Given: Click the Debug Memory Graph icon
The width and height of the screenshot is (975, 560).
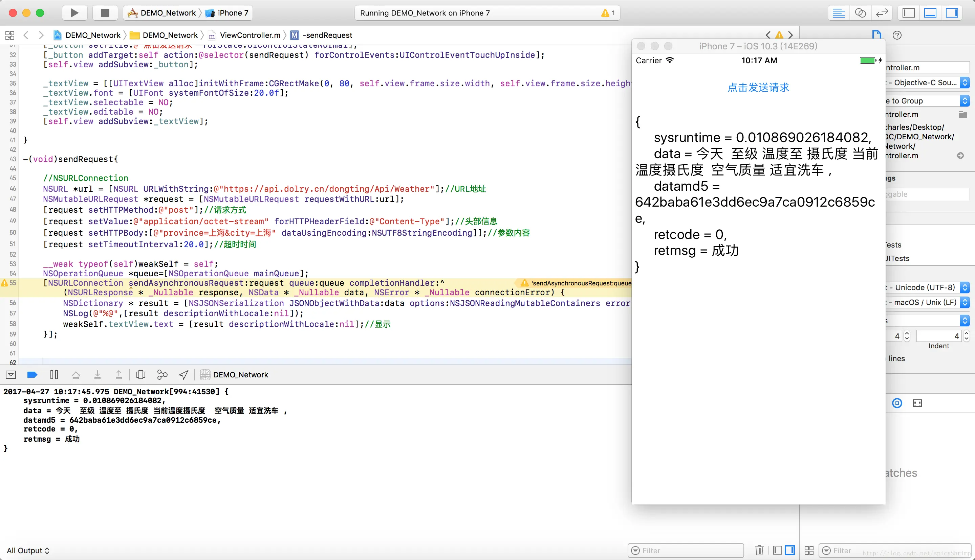Looking at the screenshot, I should pos(162,375).
